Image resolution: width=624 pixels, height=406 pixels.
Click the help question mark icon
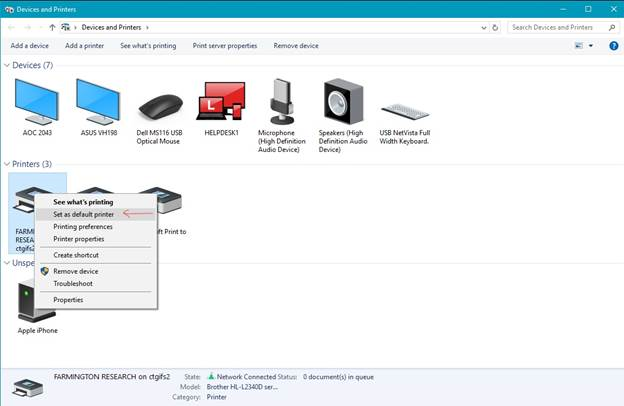pyautogui.click(x=614, y=46)
